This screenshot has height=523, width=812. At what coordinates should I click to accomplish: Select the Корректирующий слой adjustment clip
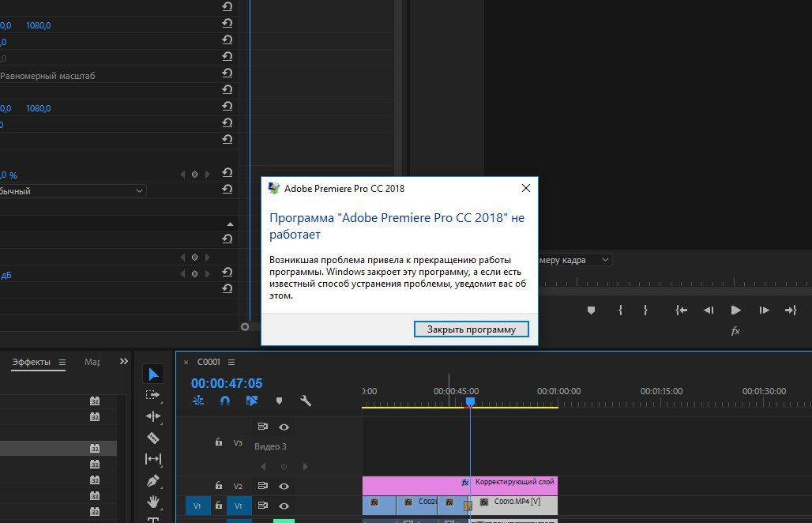point(460,486)
